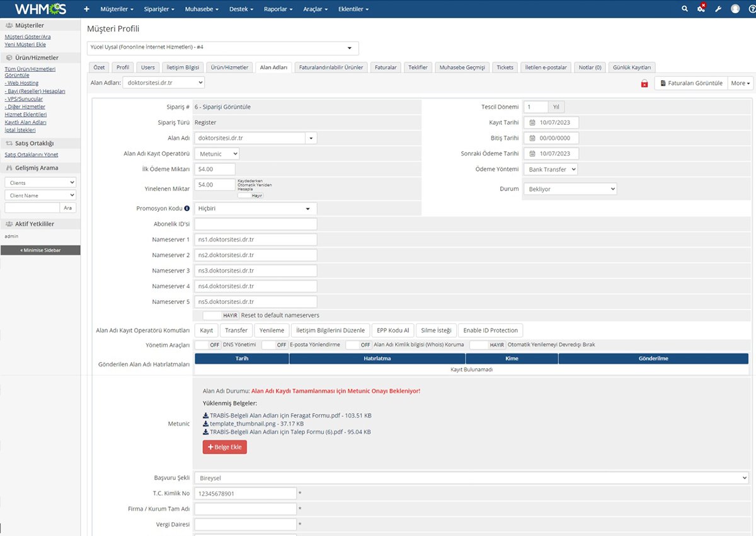Screen dimensions: 756x536
Task: Open the Müşteriler top menu
Action: click(x=118, y=9)
